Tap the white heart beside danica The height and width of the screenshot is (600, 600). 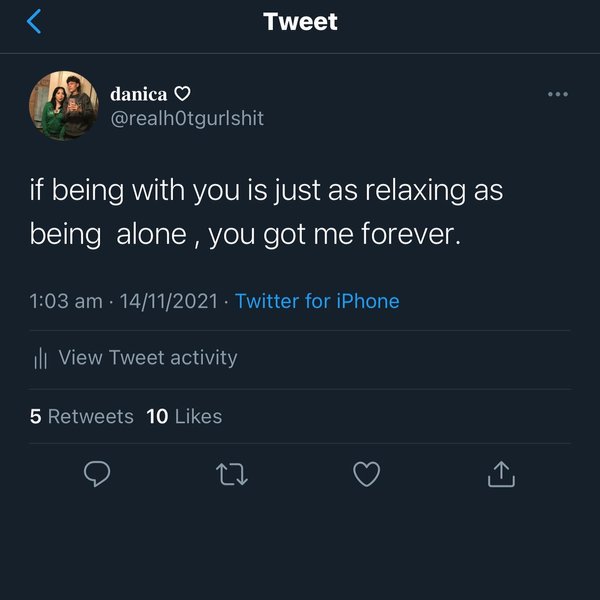point(182,94)
